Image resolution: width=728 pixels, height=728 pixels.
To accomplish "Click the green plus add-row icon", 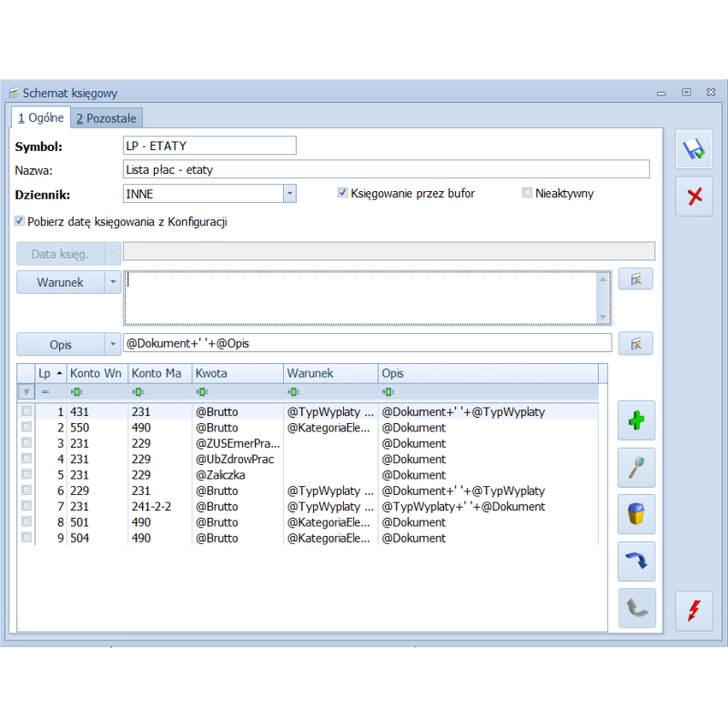I will [636, 420].
